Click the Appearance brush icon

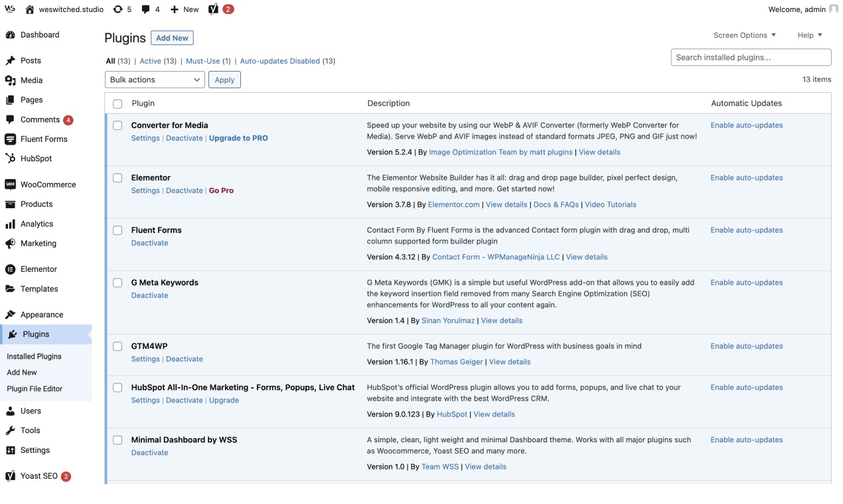[x=10, y=314]
